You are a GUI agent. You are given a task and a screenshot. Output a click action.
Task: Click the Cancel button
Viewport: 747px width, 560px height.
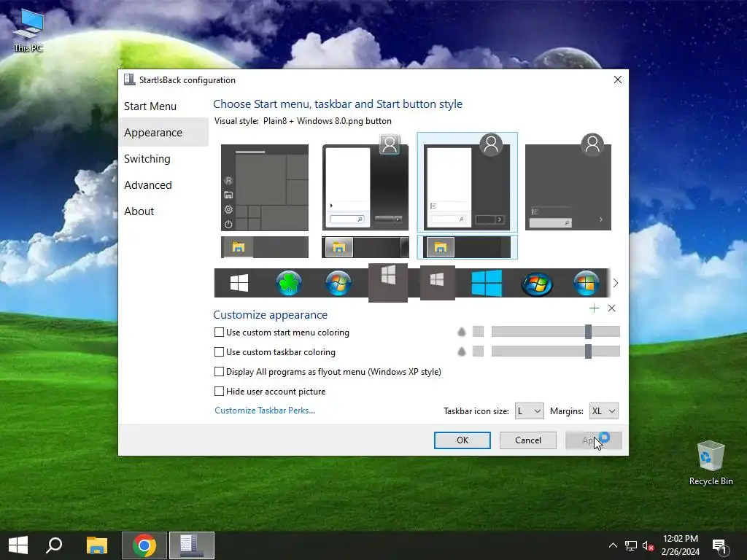click(528, 440)
